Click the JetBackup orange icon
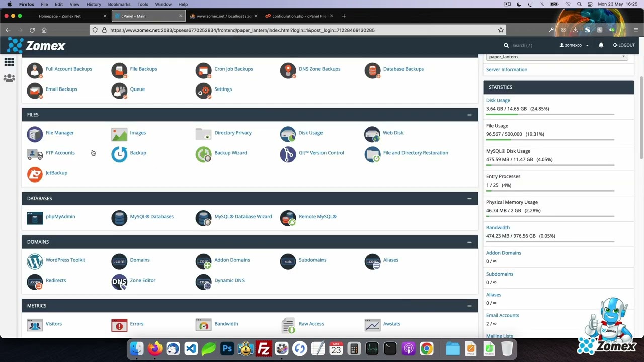The width and height of the screenshot is (644, 362). (x=35, y=174)
